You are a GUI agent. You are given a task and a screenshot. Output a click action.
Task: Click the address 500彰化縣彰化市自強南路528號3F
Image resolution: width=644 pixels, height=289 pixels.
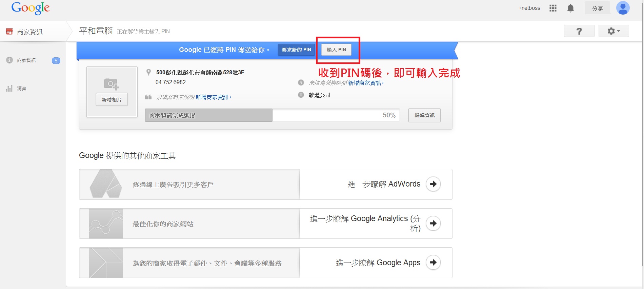pyautogui.click(x=200, y=72)
